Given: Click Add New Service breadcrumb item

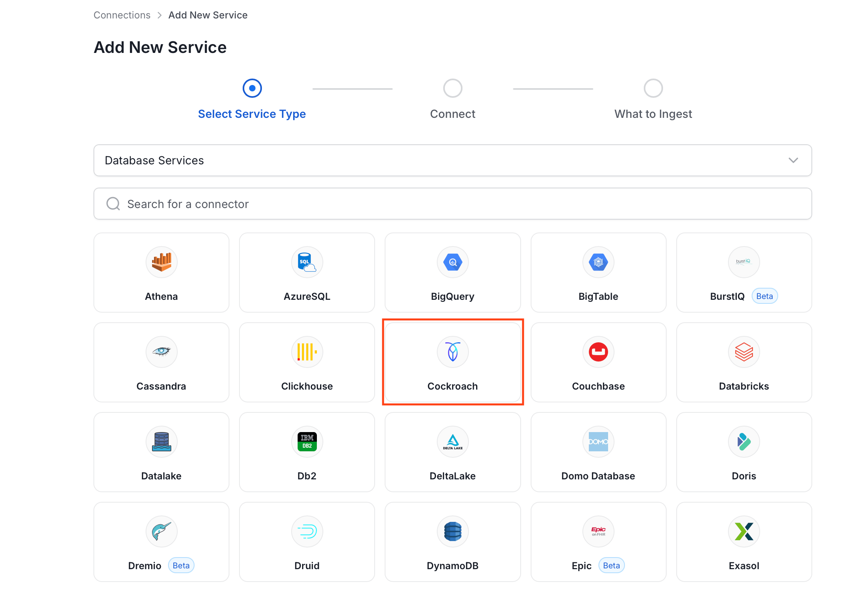Looking at the screenshot, I should pos(208,15).
